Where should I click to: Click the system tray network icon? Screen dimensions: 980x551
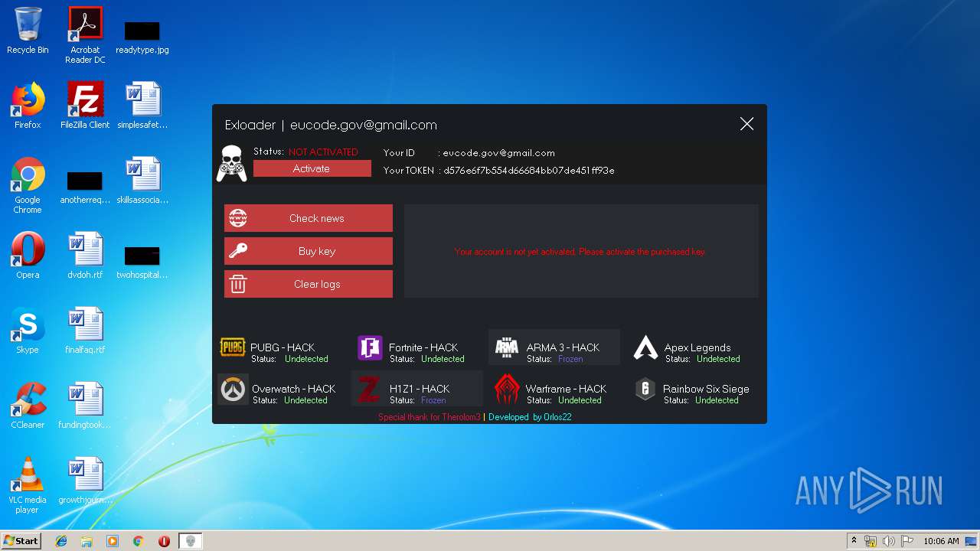click(871, 541)
